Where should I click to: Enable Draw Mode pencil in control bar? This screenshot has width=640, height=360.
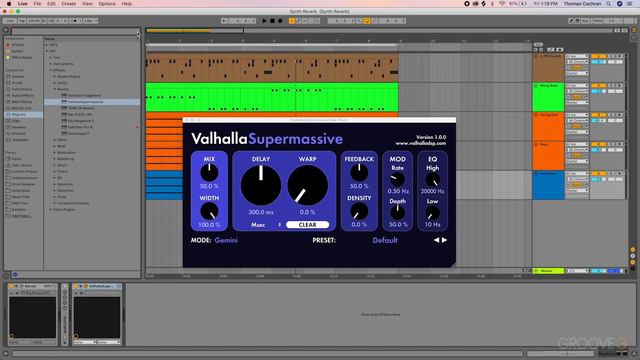click(x=571, y=21)
